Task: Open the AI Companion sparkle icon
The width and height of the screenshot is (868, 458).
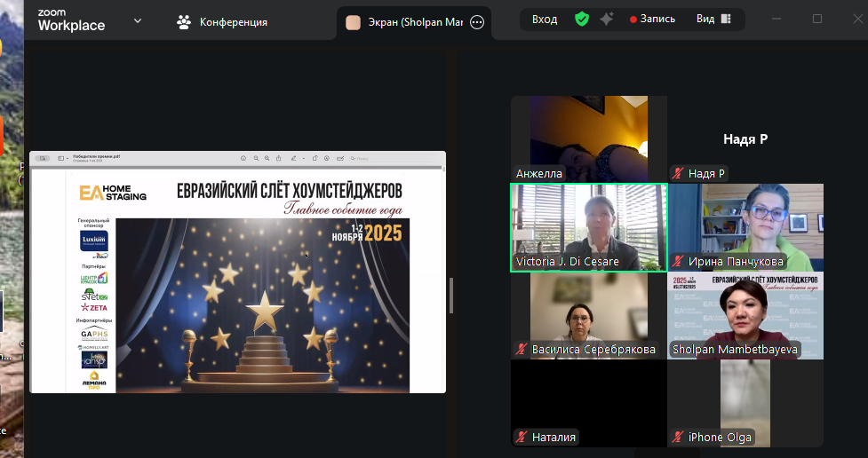Action: 607,20
